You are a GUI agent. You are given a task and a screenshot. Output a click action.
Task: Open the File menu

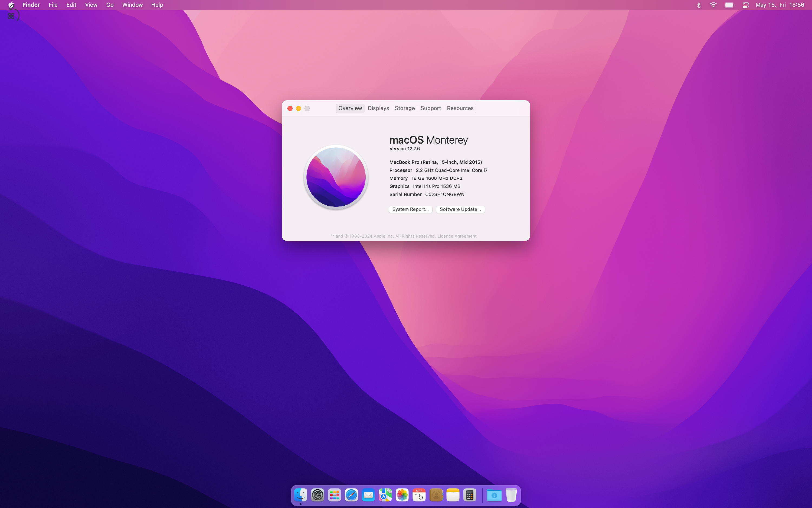pos(53,5)
